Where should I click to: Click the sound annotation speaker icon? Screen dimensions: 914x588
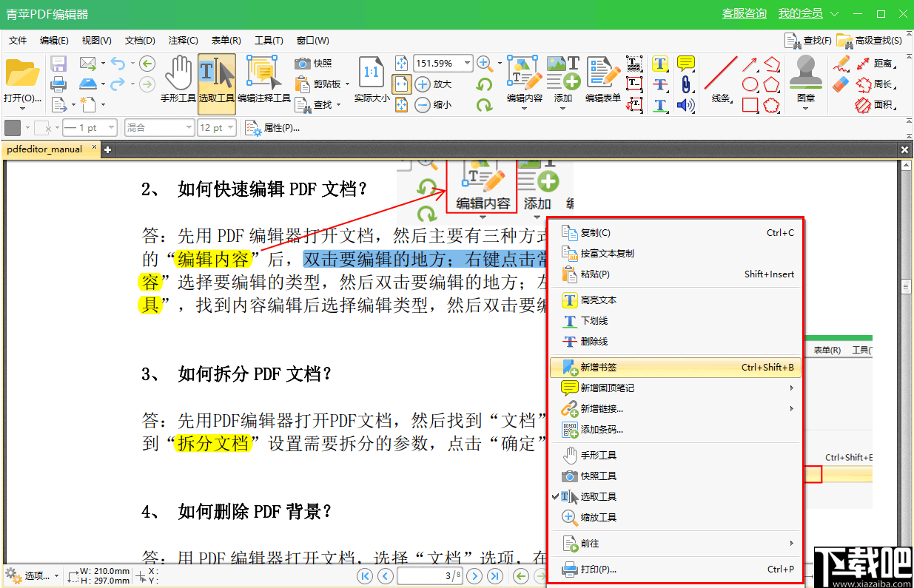point(685,104)
